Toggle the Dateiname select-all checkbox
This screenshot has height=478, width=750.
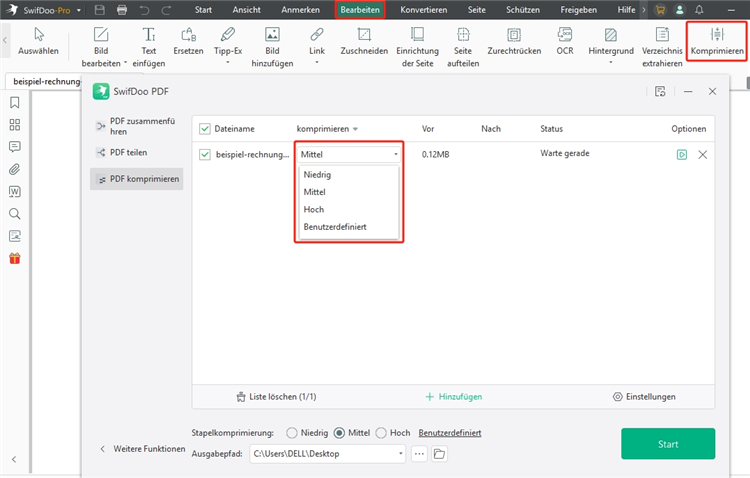[205, 129]
